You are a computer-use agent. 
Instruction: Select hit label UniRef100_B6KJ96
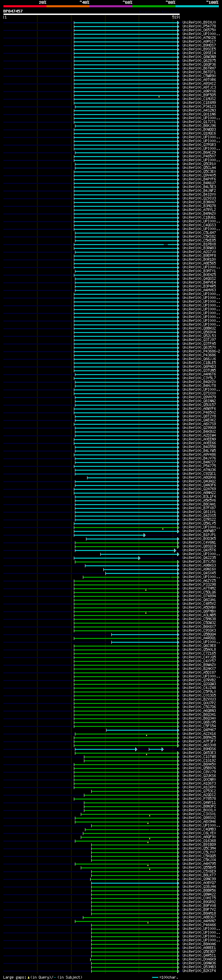click(x=199, y=125)
